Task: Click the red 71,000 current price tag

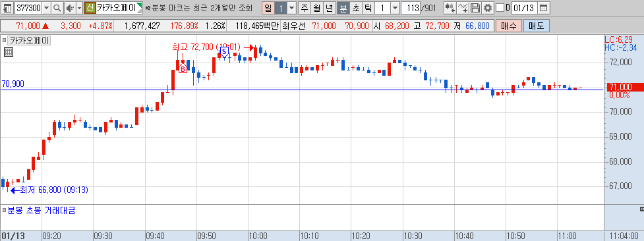Action: pos(624,87)
